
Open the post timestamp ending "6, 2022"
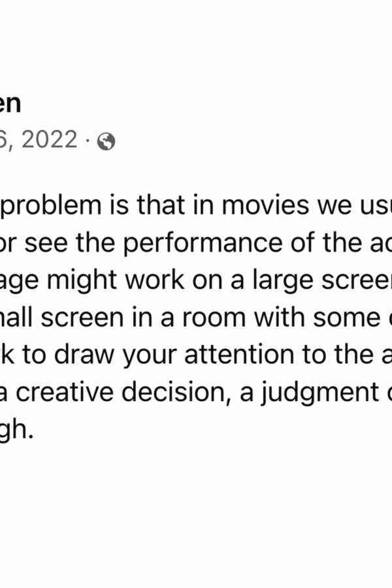point(39,140)
